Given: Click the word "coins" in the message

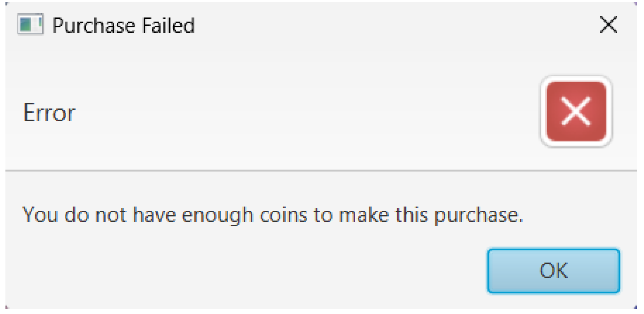Looking at the screenshot, I should [283, 215].
